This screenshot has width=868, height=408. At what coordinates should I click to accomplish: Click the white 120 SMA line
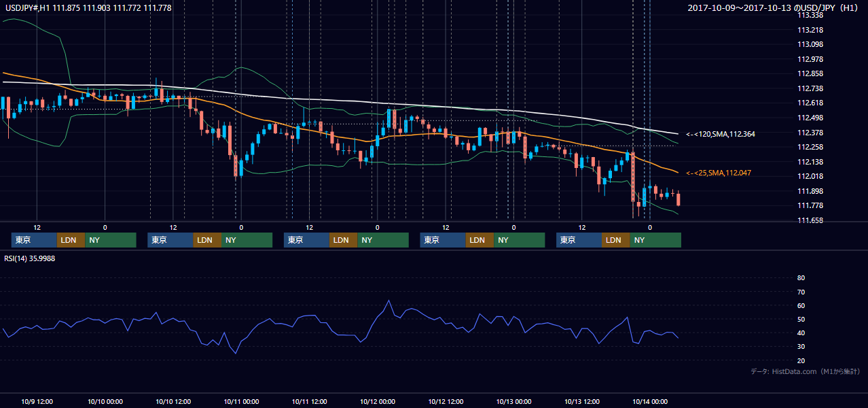340,100
